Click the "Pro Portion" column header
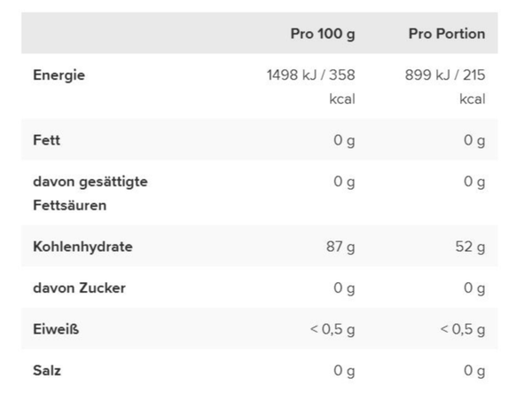The image size is (532, 417). 447,34
